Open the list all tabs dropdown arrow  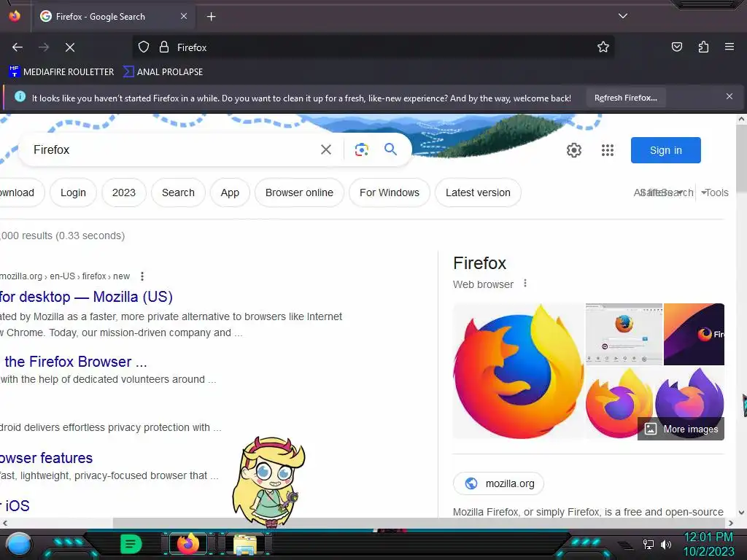[x=623, y=16]
